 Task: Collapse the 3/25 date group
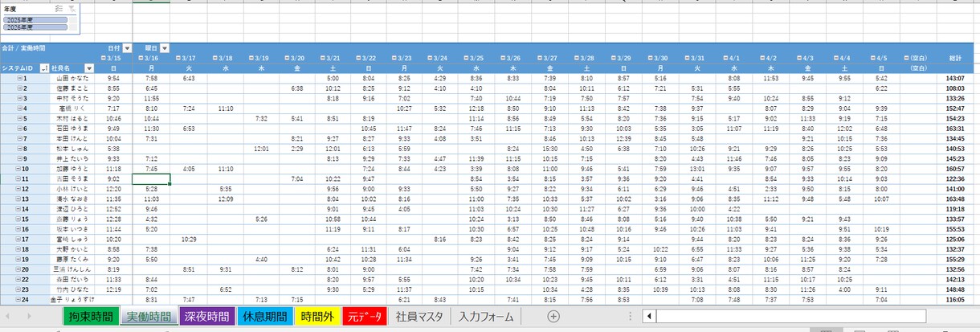tap(466, 59)
